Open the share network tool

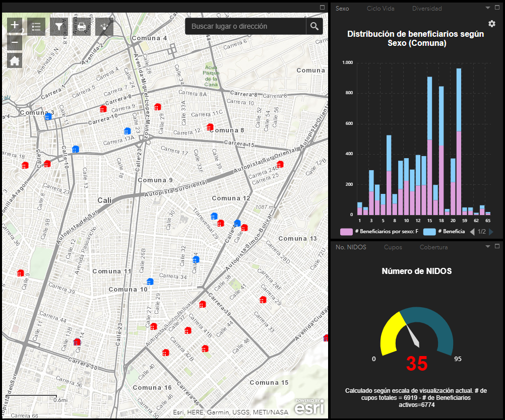104,27
